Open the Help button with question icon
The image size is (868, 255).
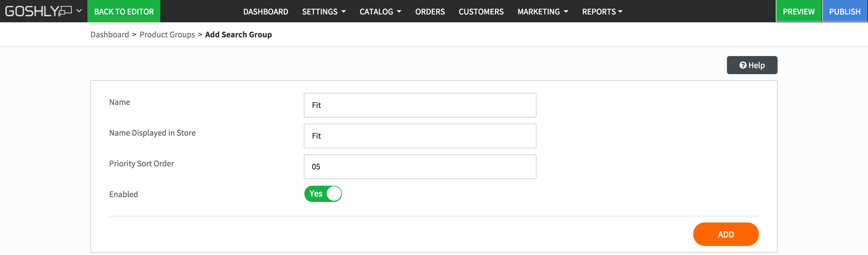click(752, 65)
